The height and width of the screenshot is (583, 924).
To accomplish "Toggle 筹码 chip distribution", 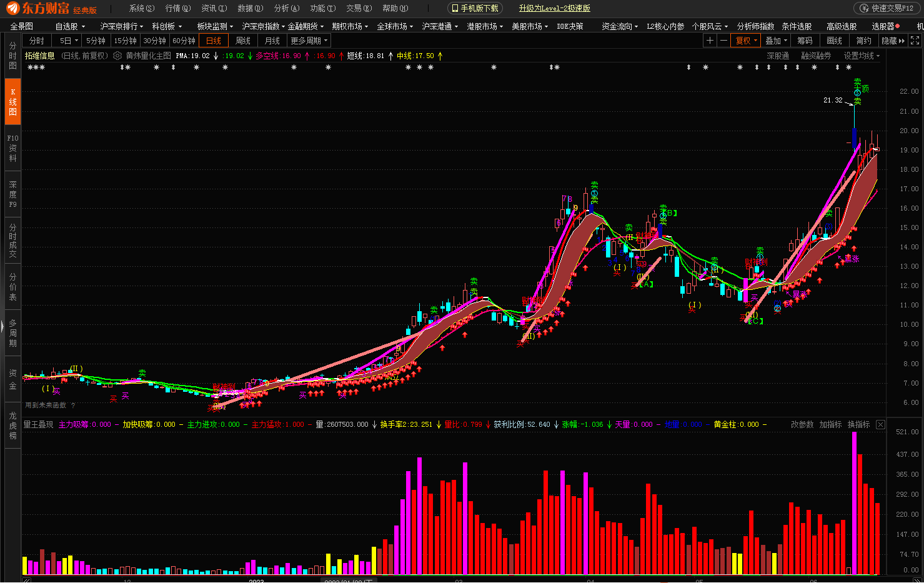I will pyautogui.click(x=805, y=41).
